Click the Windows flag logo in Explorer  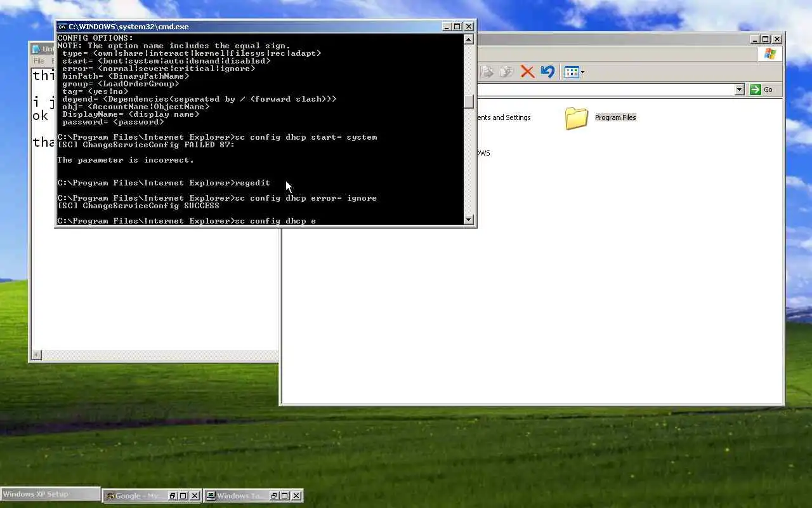click(770, 54)
